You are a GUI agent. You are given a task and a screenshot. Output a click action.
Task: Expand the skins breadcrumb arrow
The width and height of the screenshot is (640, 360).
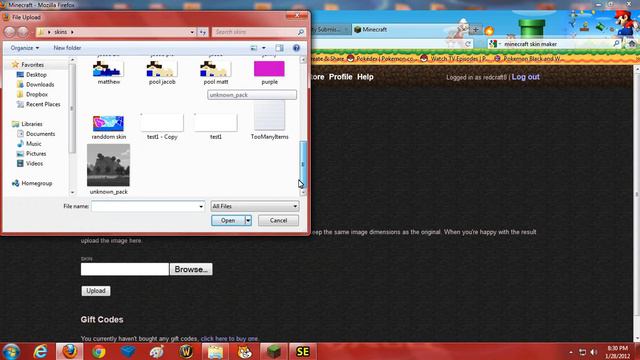[x=72, y=32]
